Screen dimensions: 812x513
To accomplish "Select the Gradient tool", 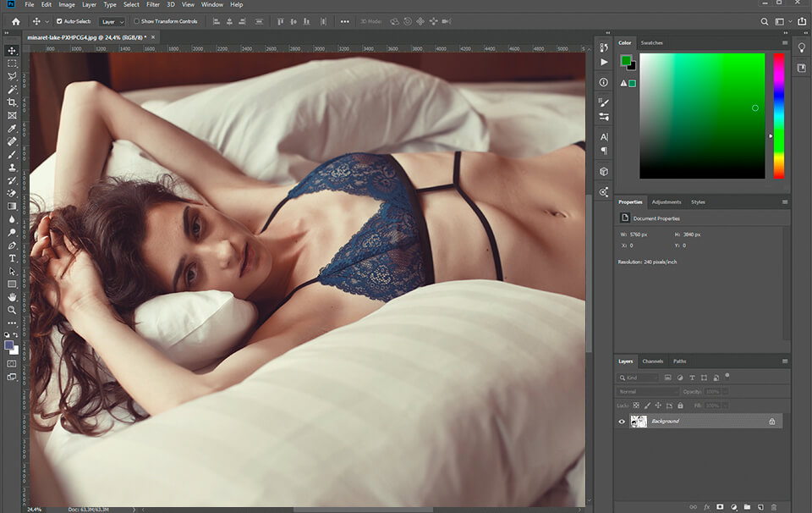I will coord(12,207).
